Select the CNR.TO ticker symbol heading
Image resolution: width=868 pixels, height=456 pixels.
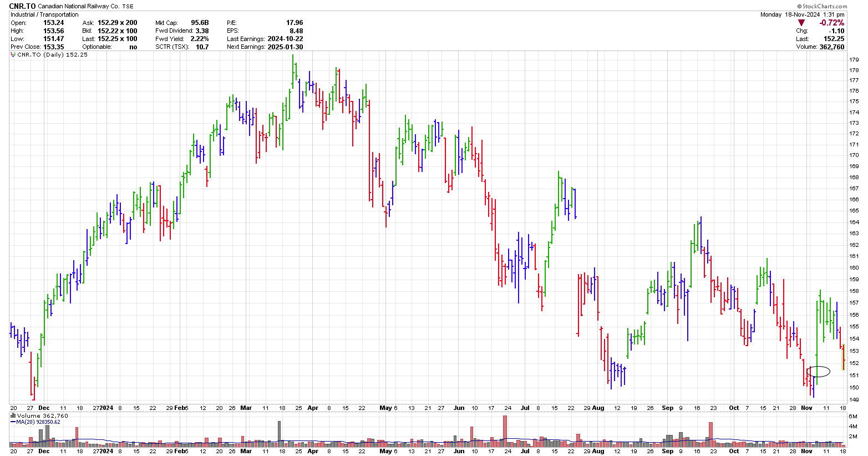pos(22,6)
